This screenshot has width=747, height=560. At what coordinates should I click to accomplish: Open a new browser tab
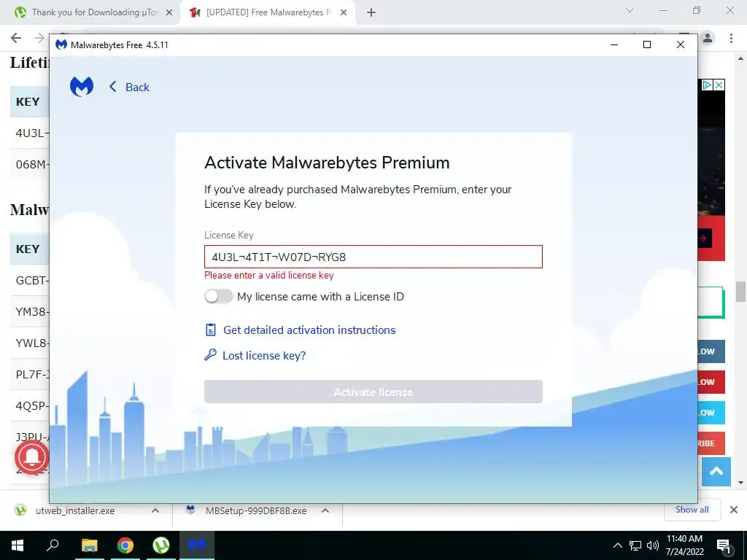point(371,12)
